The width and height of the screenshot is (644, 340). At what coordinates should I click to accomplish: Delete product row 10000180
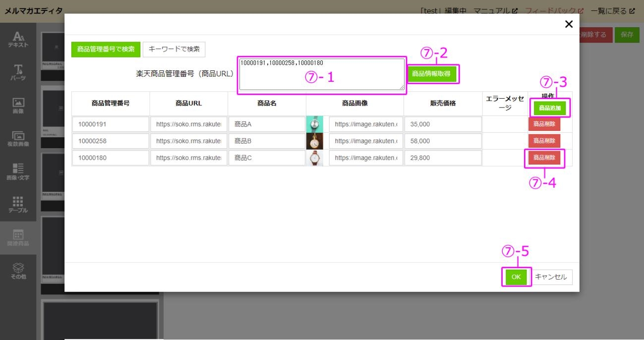(x=544, y=158)
